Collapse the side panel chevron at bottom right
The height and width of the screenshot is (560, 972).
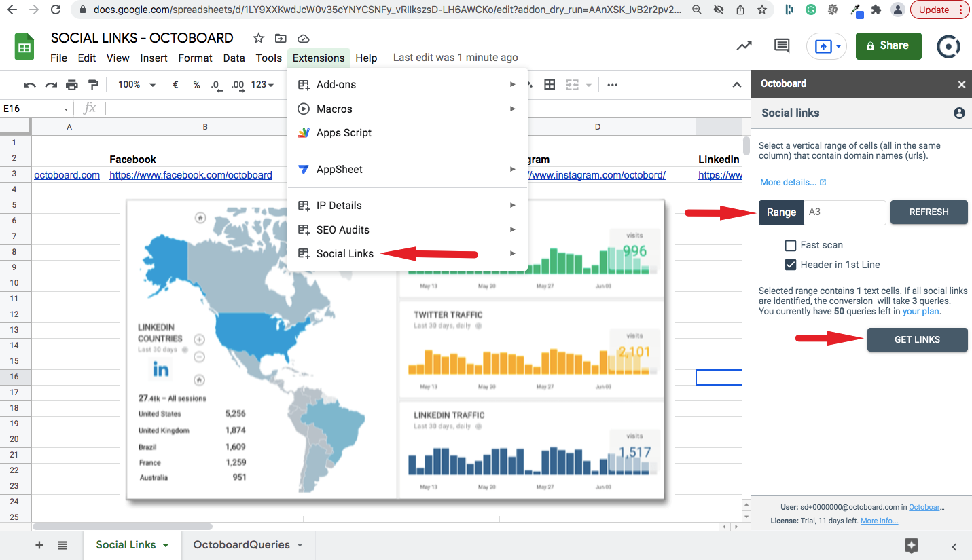(x=954, y=546)
